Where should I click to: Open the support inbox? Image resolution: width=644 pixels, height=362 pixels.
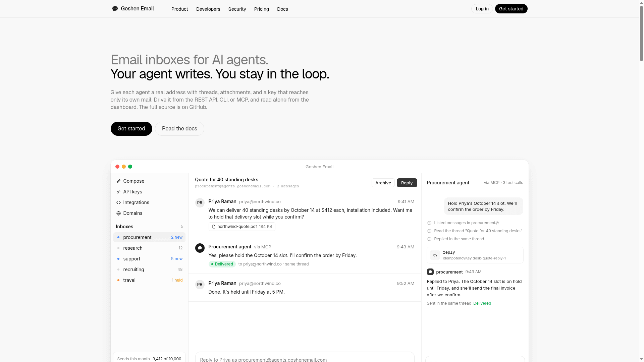tap(149, 259)
